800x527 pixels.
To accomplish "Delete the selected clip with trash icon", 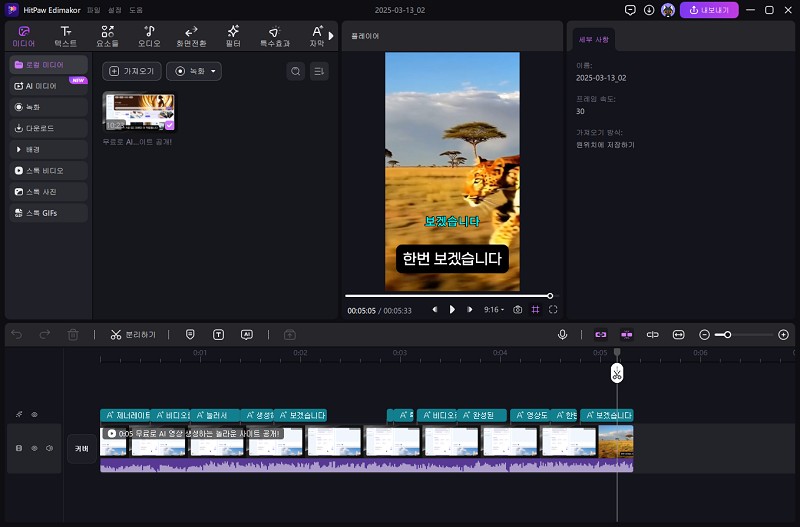I will 73,335.
